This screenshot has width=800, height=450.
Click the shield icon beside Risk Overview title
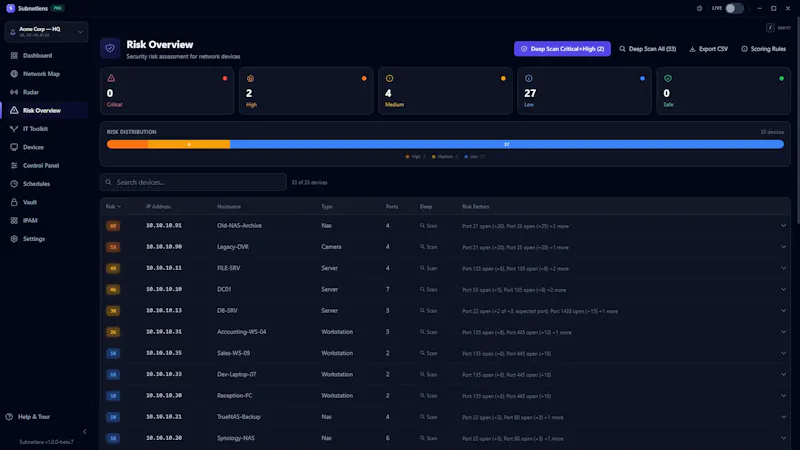[x=110, y=48]
